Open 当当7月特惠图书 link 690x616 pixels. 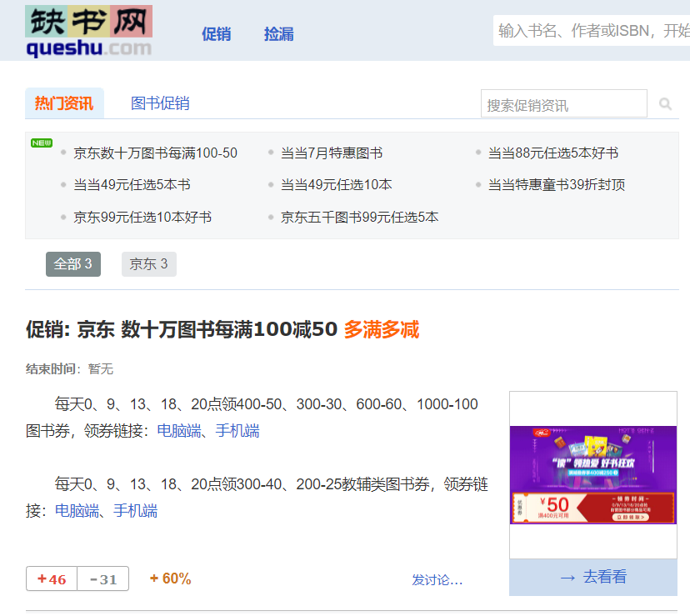[x=332, y=153]
